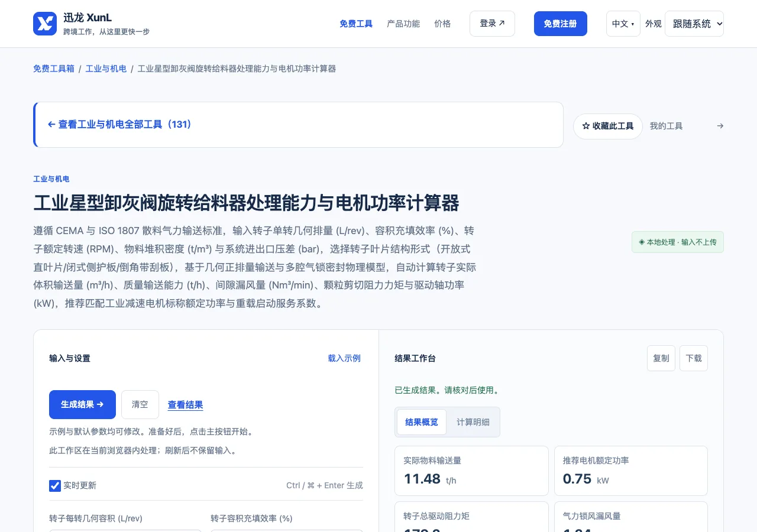Switch to the 结果概览 tab
The width and height of the screenshot is (757, 532).
422,422
